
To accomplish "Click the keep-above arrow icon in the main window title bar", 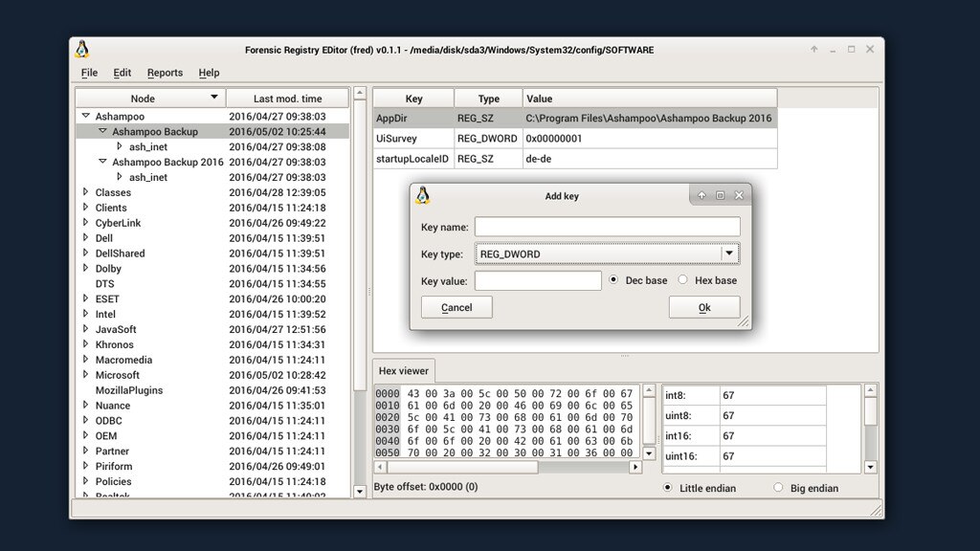I will (x=814, y=50).
